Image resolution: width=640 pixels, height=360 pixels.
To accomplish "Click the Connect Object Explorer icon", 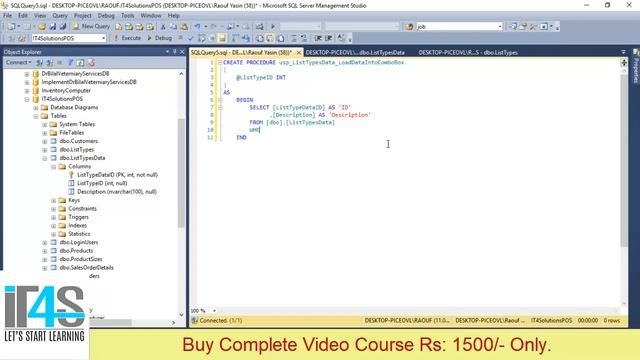I will click(39, 62).
